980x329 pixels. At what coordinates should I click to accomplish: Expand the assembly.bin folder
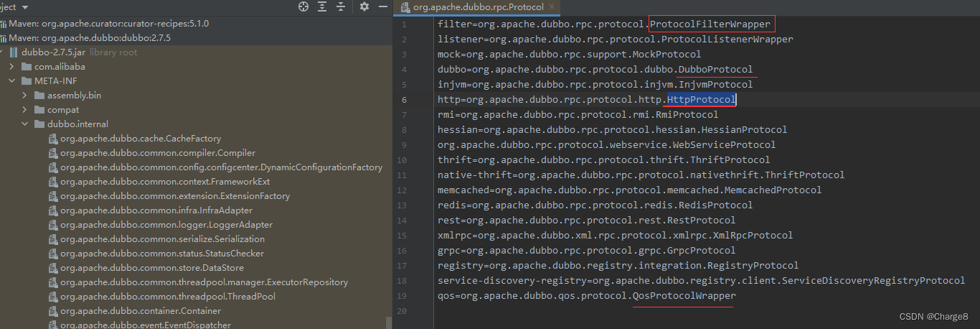coord(24,96)
